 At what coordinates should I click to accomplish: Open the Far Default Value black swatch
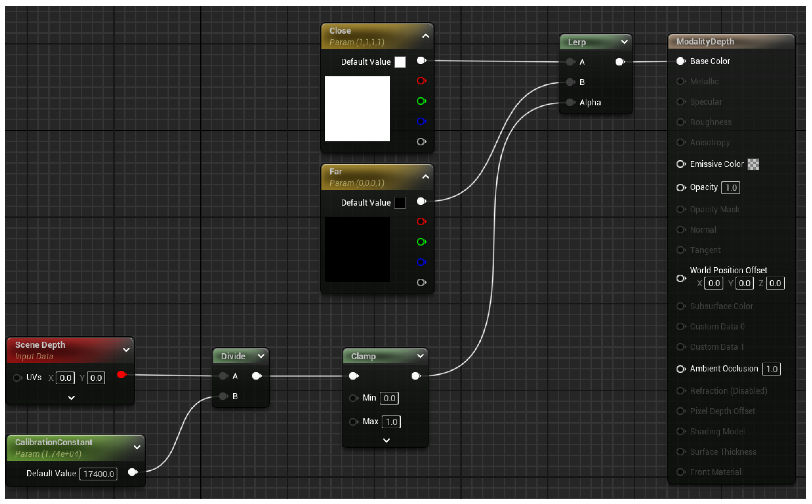pyautogui.click(x=400, y=203)
